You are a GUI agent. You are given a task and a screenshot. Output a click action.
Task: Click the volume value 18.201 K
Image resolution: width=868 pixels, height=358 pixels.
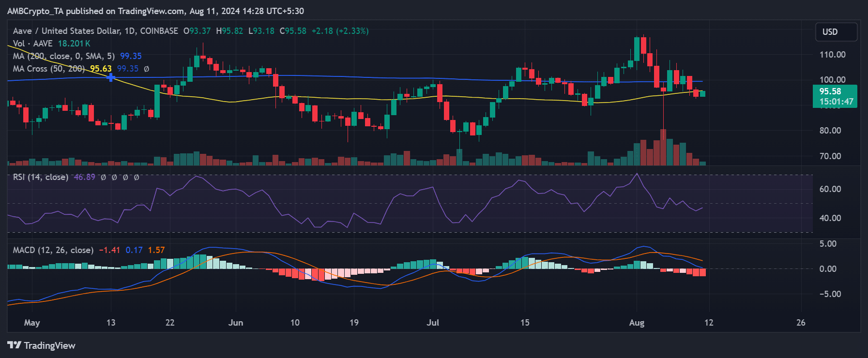pyautogui.click(x=74, y=44)
